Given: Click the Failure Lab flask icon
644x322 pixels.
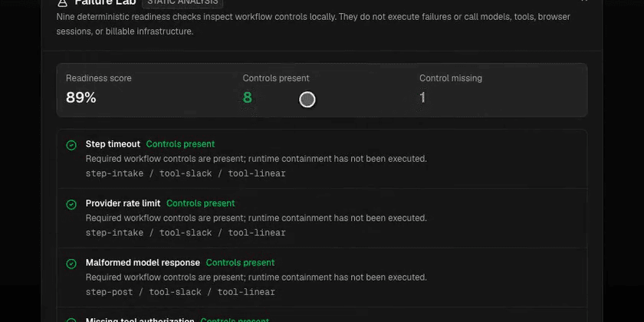Looking at the screenshot, I should (x=62, y=2).
